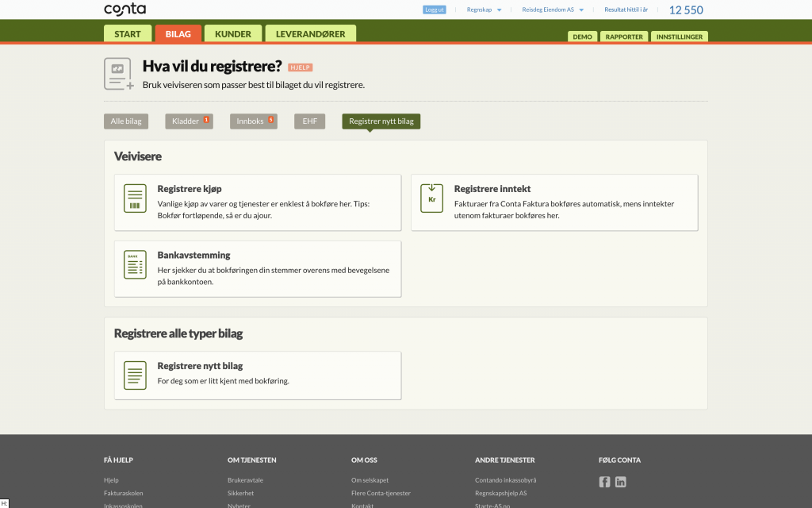Open the Fakturaskolen footer link
Screen dimensions: 812x508
click(123, 493)
